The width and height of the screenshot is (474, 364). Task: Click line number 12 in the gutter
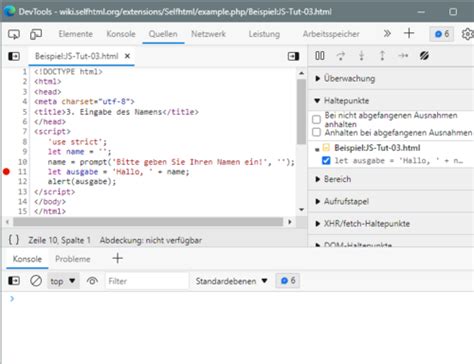pyautogui.click(x=22, y=182)
